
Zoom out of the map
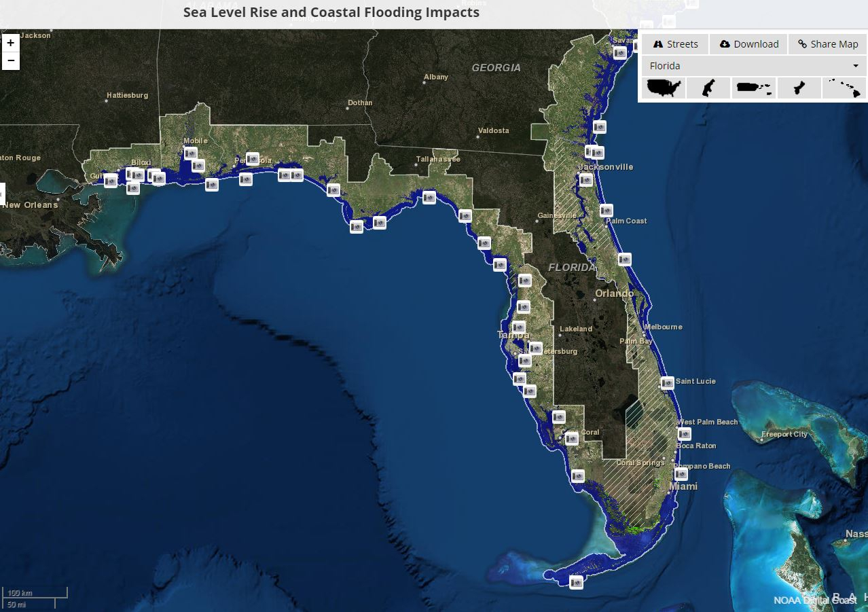pos(10,61)
